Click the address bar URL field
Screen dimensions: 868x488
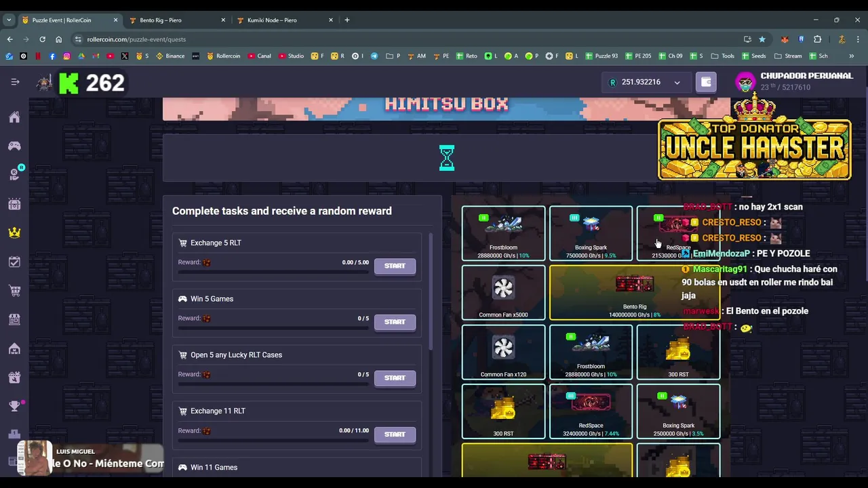(407, 39)
